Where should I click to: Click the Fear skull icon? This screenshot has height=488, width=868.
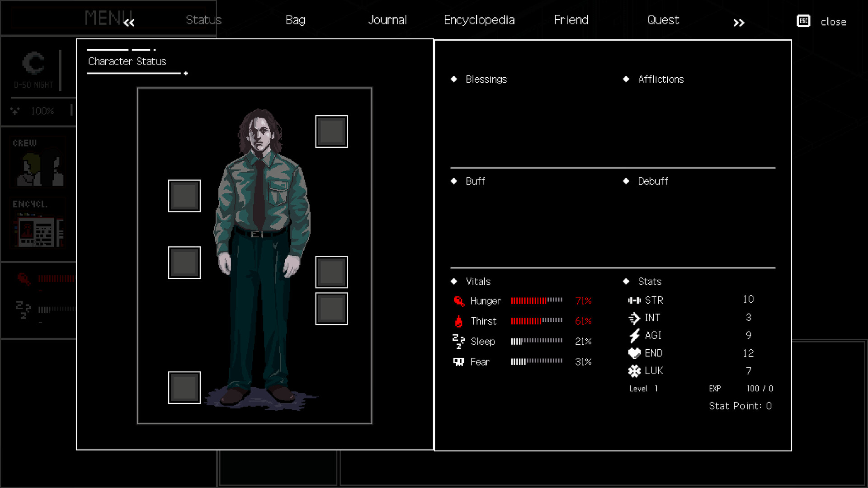[459, 361]
